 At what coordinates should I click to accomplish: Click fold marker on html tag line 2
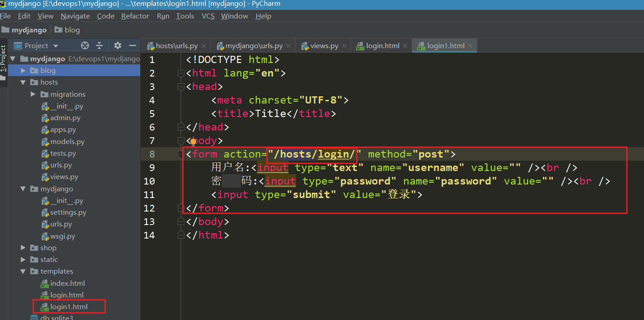point(181,73)
